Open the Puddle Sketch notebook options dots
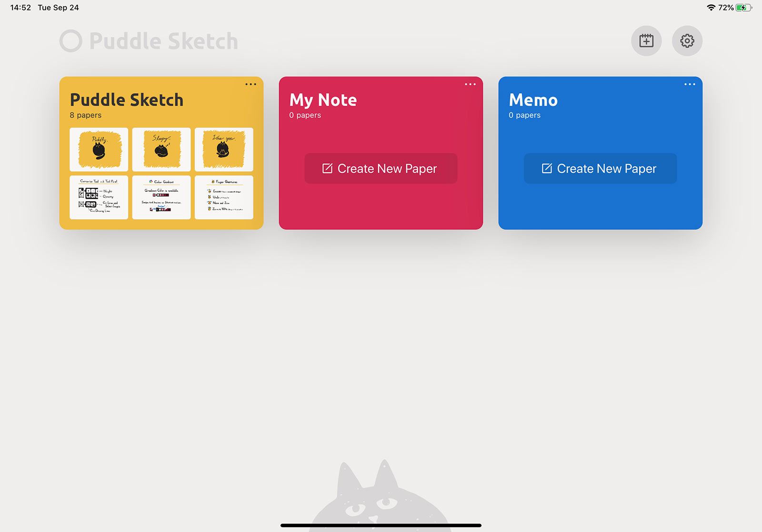This screenshot has height=532, width=762. pos(251,84)
